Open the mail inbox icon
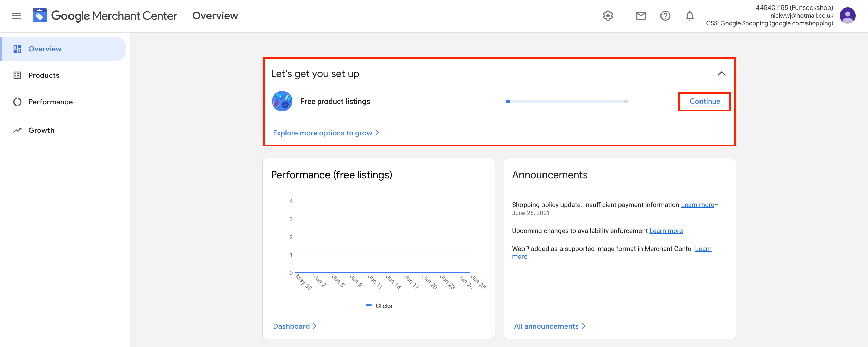 coord(640,16)
